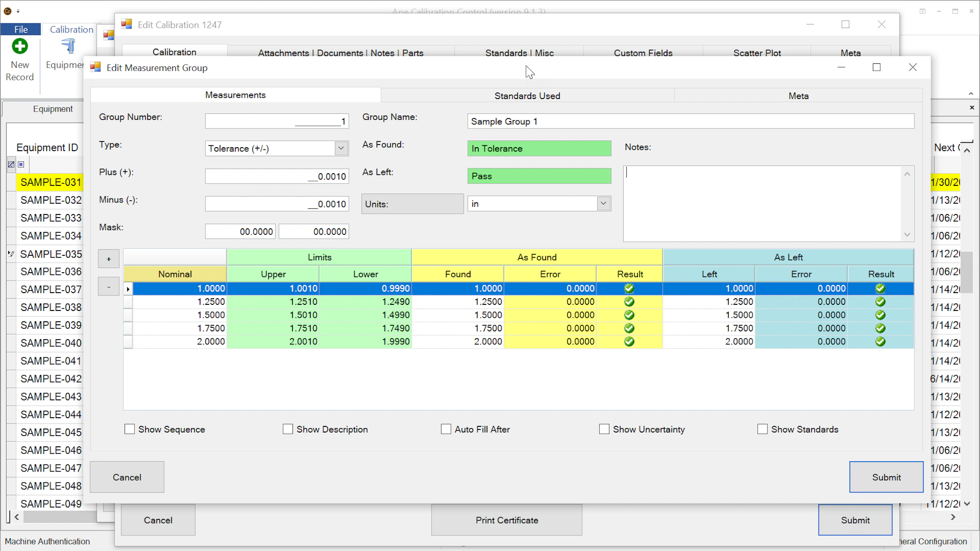Image resolution: width=980 pixels, height=551 pixels.
Task: Open the File menu
Action: pyautogui.click(x=20, y=29)
